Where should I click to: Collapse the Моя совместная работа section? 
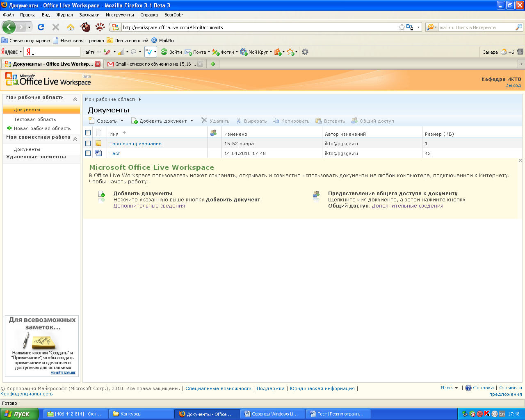75,139
